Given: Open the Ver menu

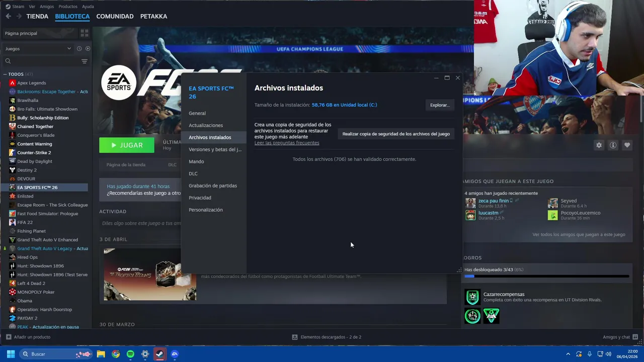Looking at the screenshot, I should pos(32,7).
